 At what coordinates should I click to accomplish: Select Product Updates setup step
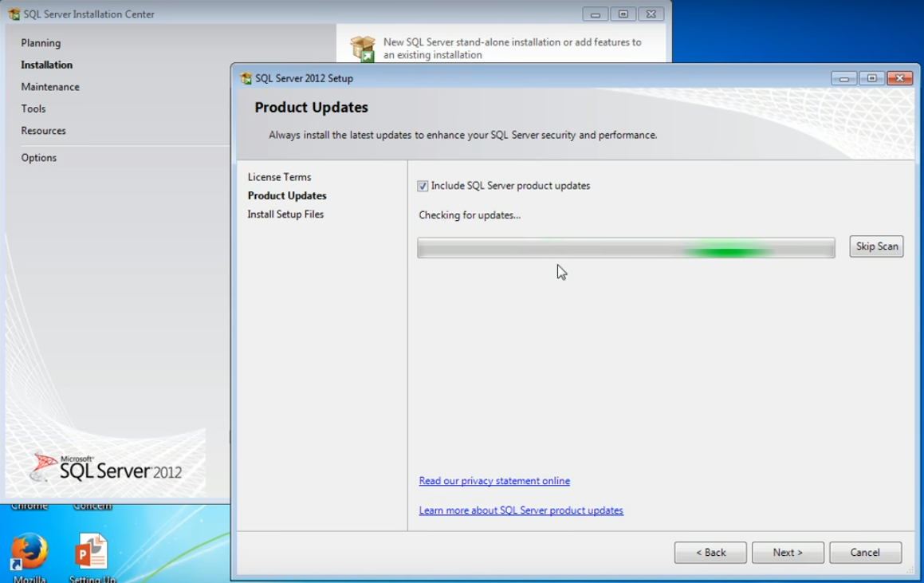point(287,195)
